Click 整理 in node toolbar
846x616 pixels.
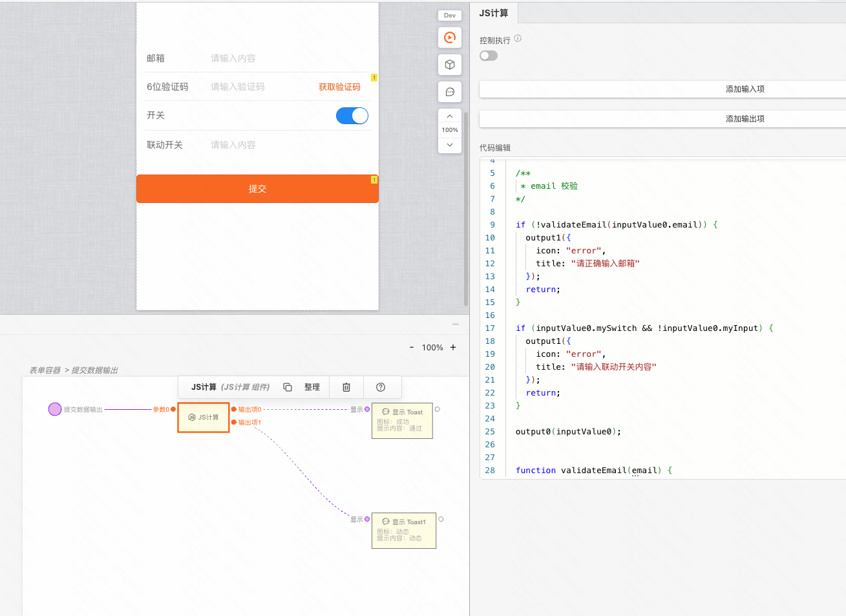[312, 387]
